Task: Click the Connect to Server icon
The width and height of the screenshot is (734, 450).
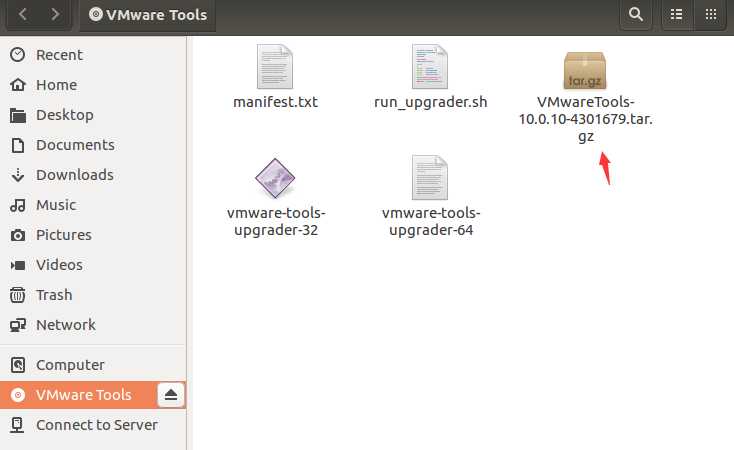Action: (17, 425)
